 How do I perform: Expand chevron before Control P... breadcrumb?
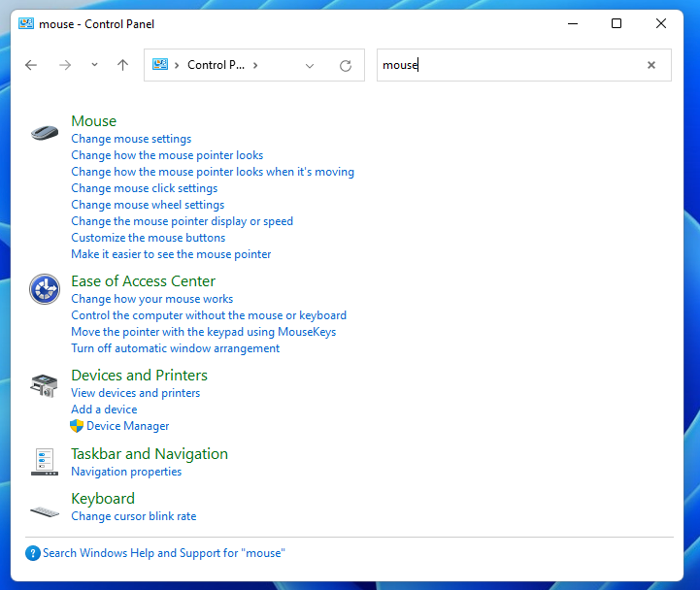[177, 65]
